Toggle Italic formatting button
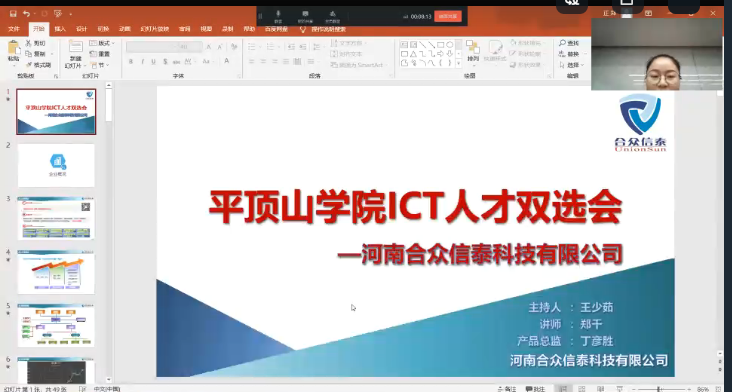This screenshot has height=392, width=732. 142,62
